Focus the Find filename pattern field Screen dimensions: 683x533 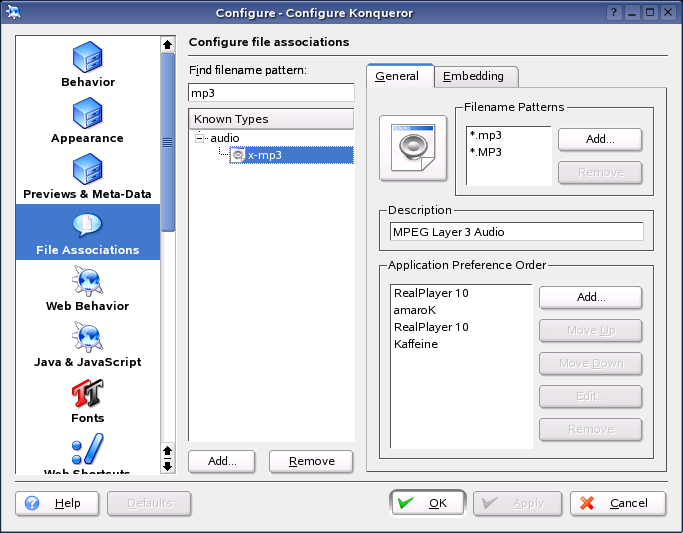[x=271, y=93]
